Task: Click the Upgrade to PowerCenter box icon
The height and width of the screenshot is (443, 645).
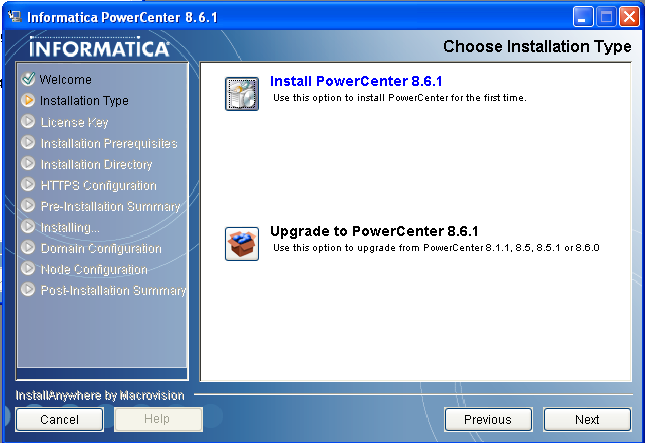Action: click(242, 244)
